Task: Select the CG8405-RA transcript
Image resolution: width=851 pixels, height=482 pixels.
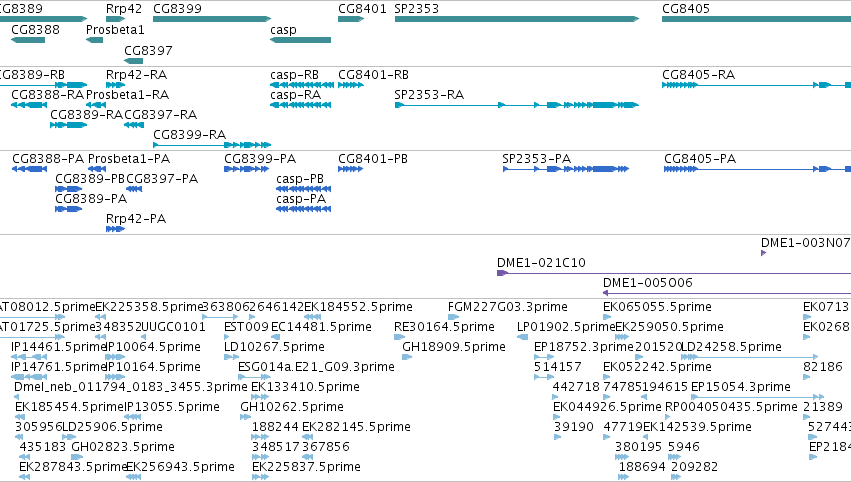Action: (757, 85)
